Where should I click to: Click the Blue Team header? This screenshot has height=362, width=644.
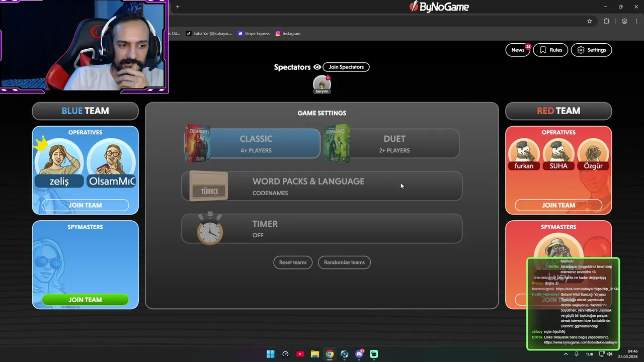click(x=85, y=111)
